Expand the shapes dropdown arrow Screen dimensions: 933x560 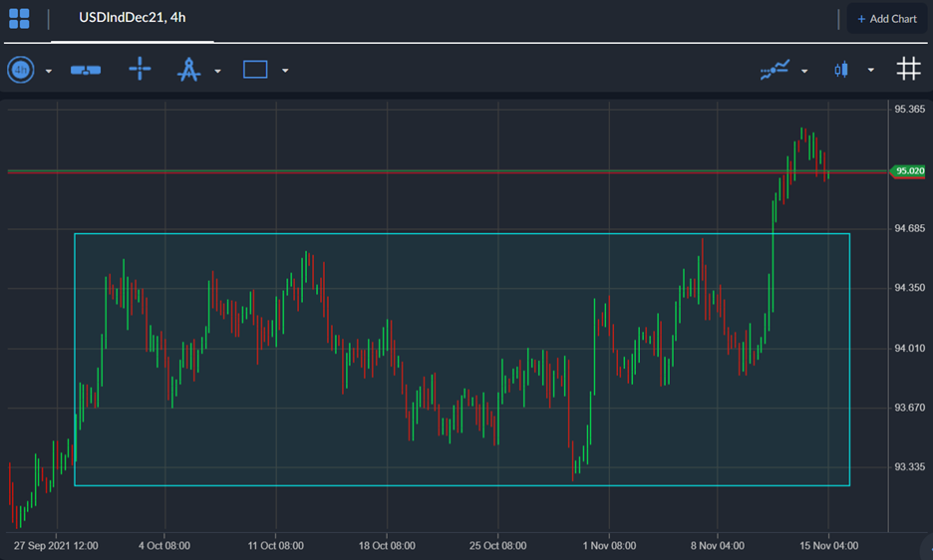pyautogui.click(x=285, y=71)
